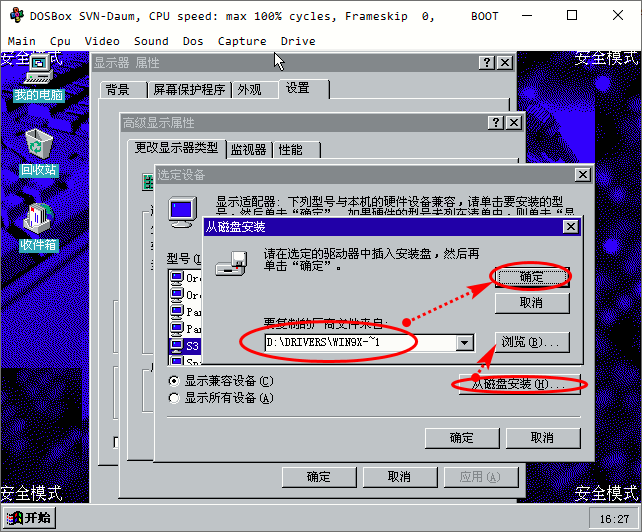Image resolution: width=642 pixels, height=532 pixels.
Task: Switch to the 屏幕保护程序 tab
Action: click(x=189, y=90)
